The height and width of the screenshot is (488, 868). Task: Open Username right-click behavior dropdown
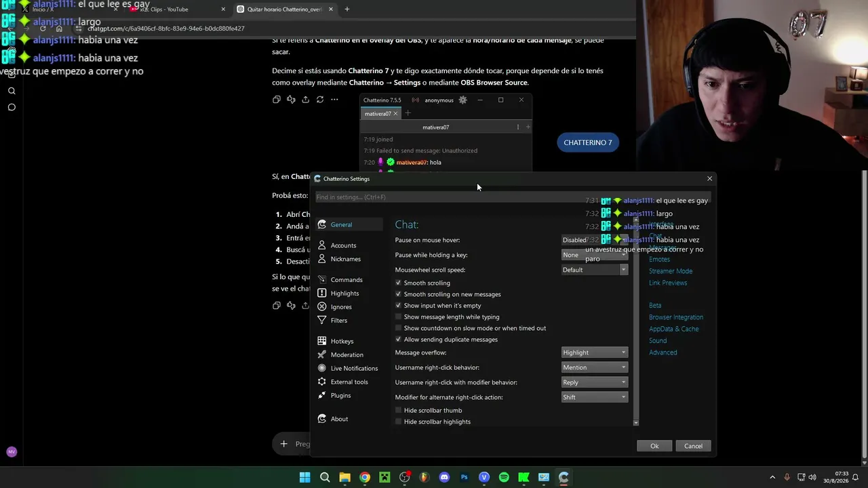point(595,367)
